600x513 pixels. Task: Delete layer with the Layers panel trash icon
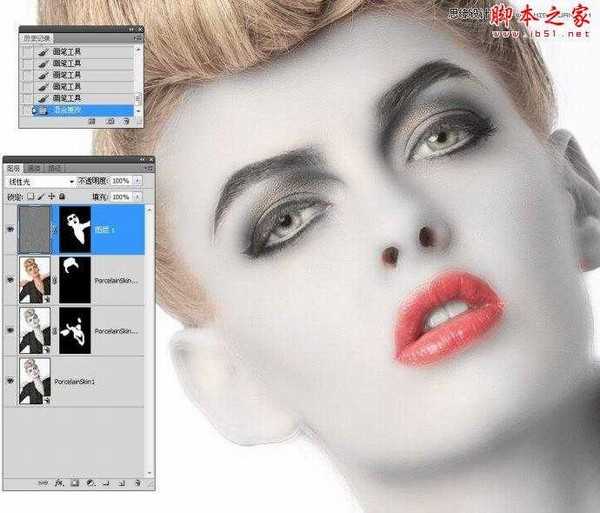tap(135, 483)
